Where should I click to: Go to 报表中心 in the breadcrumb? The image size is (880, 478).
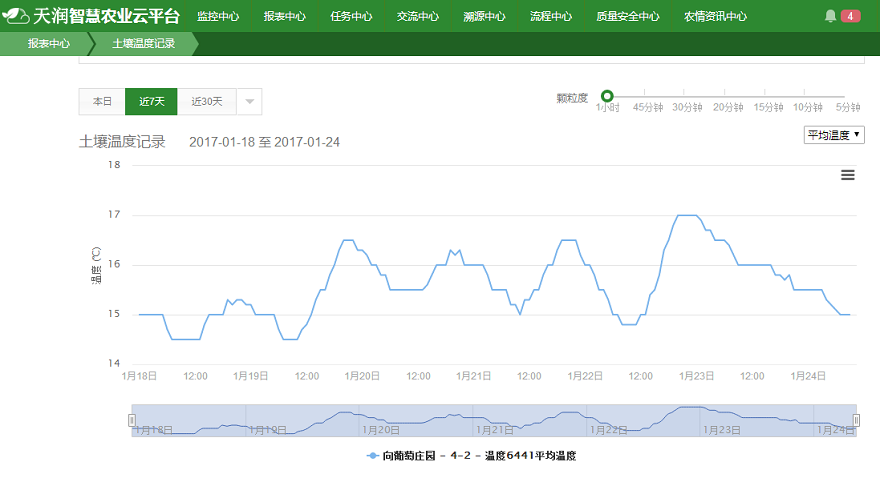48,44
